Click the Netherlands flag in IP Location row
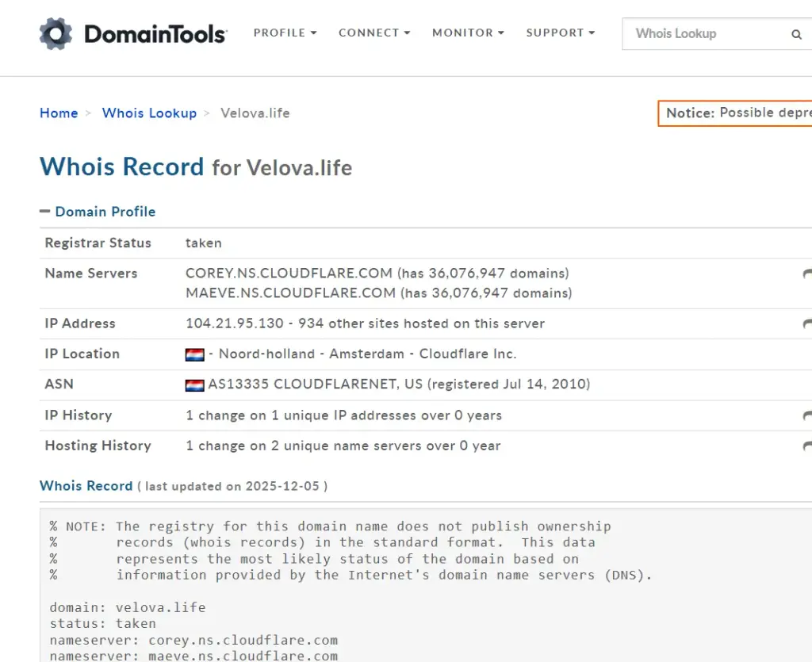The image size is (812, 662). (x=195, y=354)
